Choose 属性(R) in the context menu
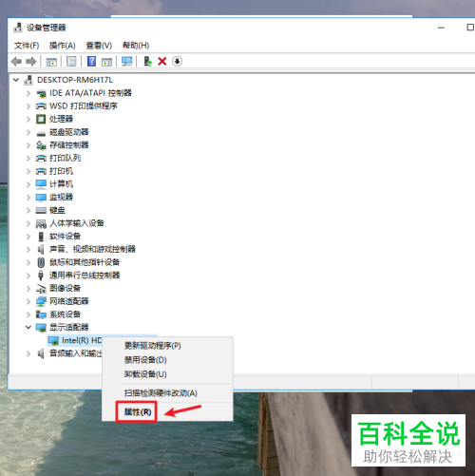Viewport: 475px width, 476px height. coord(138,411)
